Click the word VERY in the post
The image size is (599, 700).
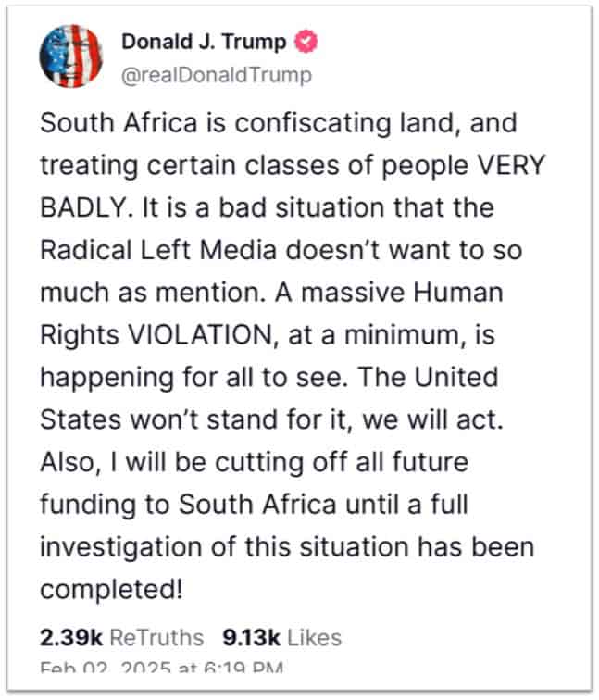pyautogui.click(x=512, y=165)
